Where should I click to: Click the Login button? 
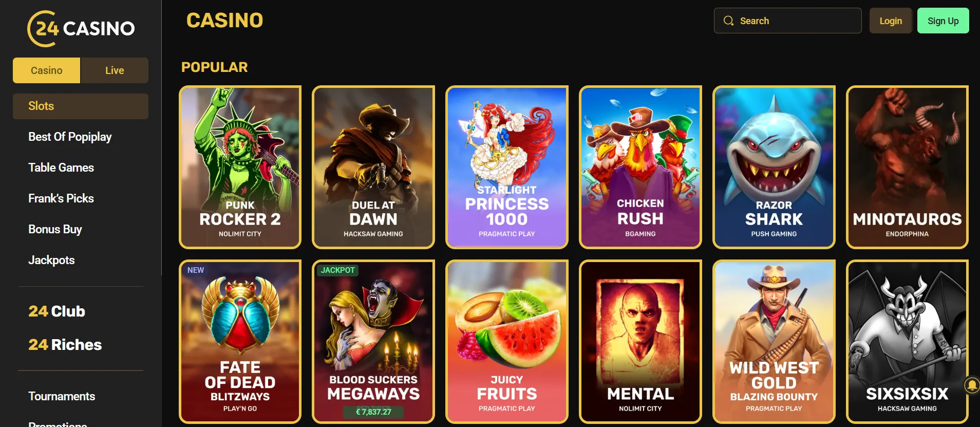pyautogui.click(x=890, y=21)
